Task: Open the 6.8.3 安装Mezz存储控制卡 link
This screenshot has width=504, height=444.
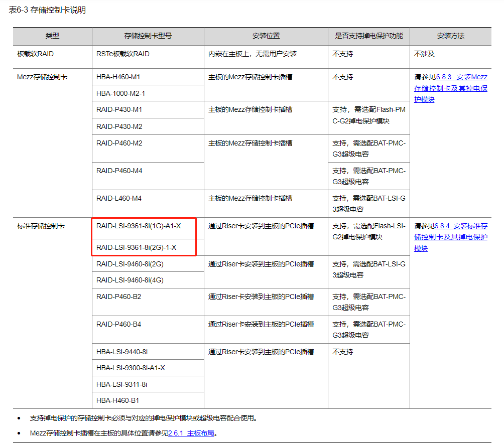Action: point(451,88)
